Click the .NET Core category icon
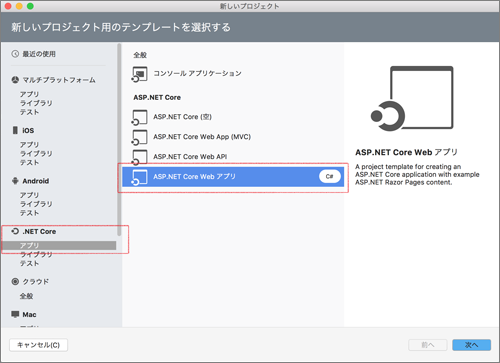The width and height of the screenshot is (500, 363). click(15, 231)
